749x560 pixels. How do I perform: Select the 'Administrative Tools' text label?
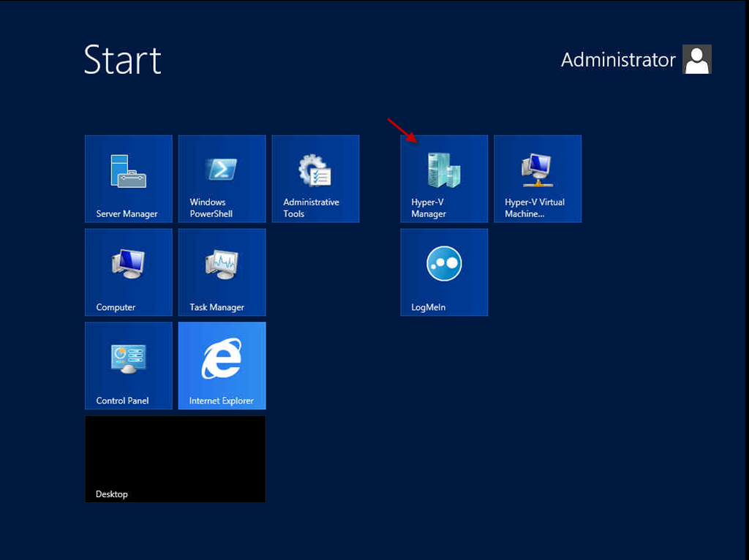click(311, 208)
